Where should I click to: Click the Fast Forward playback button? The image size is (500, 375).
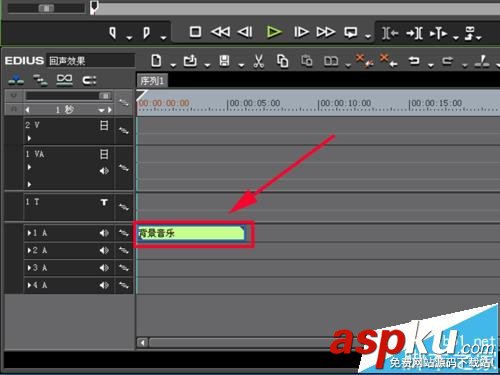coord(326,32)
